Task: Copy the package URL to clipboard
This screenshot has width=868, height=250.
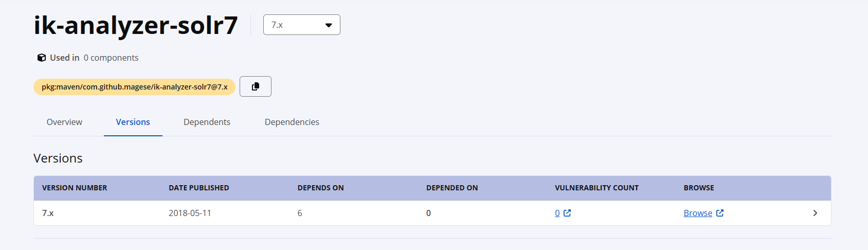Action: [x=255, y=86]
